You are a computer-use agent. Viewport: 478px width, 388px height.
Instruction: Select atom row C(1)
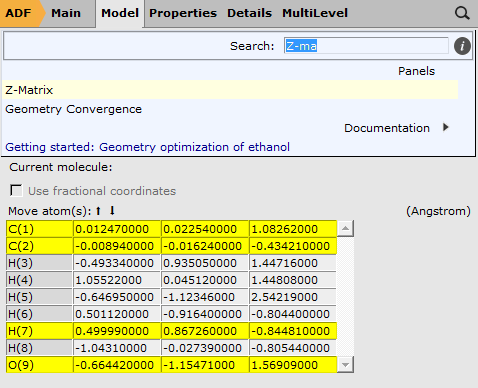39,229
